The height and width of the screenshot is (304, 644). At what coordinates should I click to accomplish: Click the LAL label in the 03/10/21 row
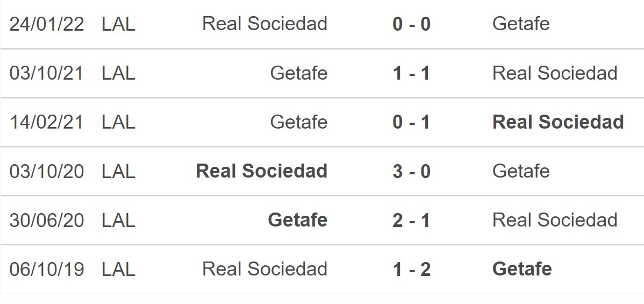tap(118, 73)
